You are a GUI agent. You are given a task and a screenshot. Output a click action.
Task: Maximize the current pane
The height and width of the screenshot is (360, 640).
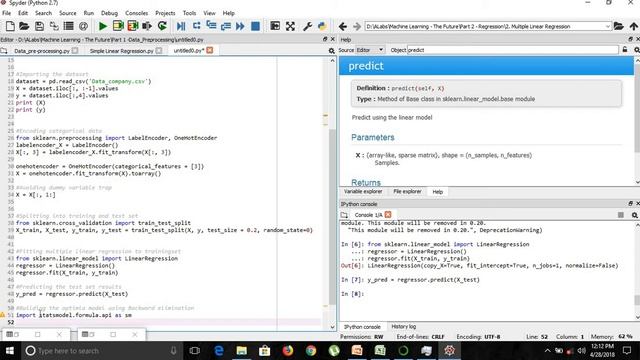(x=275, y=26)
